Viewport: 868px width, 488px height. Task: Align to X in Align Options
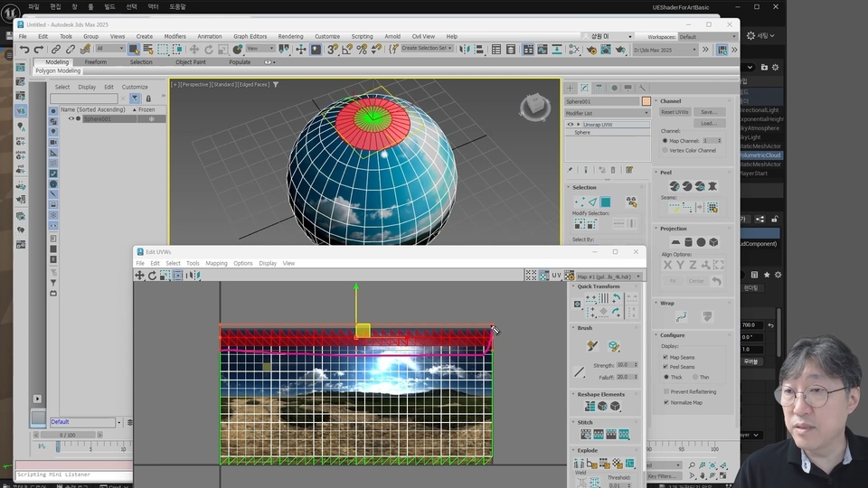click(x=667, y=265)
